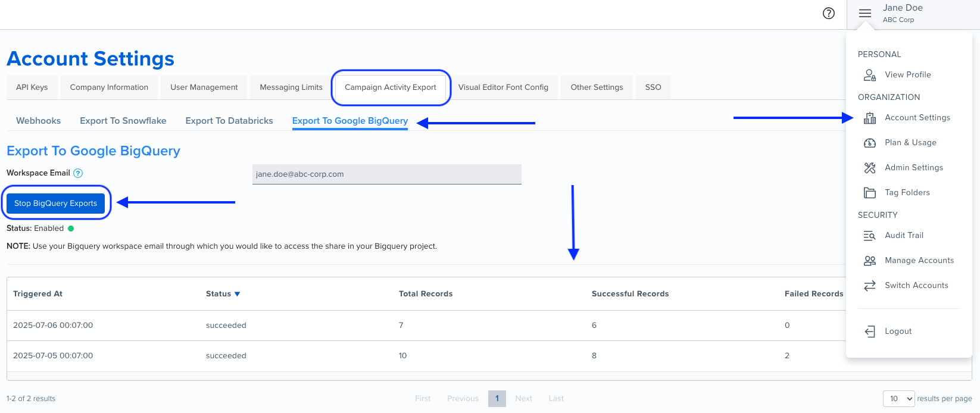Click the Account Settings building icon
This screenshot has width=980, height=413.
(870, 118)
